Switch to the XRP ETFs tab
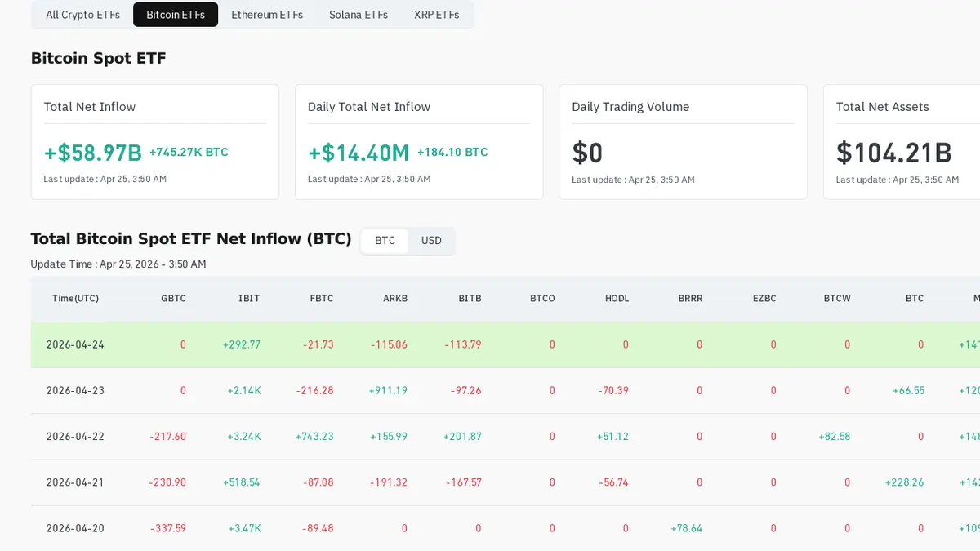The image size is (980, 551). [436, 15]
